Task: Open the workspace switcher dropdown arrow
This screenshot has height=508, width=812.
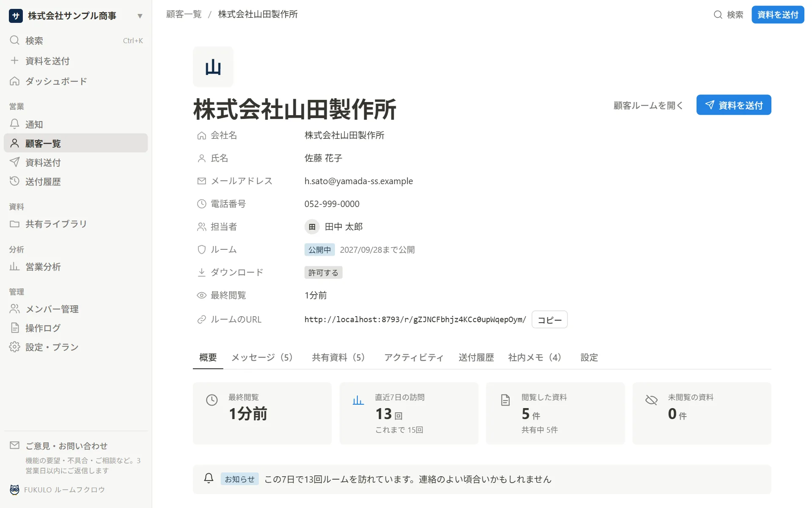Action: [x=140, y=16]
